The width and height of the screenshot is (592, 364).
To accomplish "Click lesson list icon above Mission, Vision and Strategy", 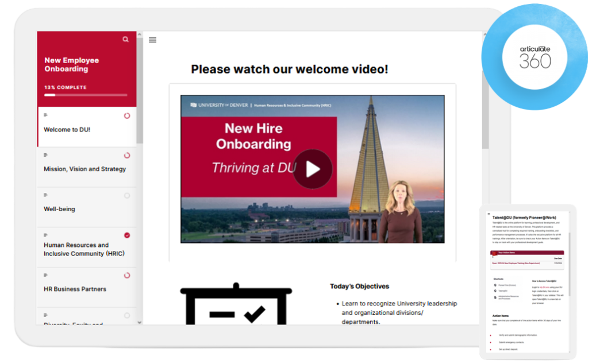I will 45,154.
